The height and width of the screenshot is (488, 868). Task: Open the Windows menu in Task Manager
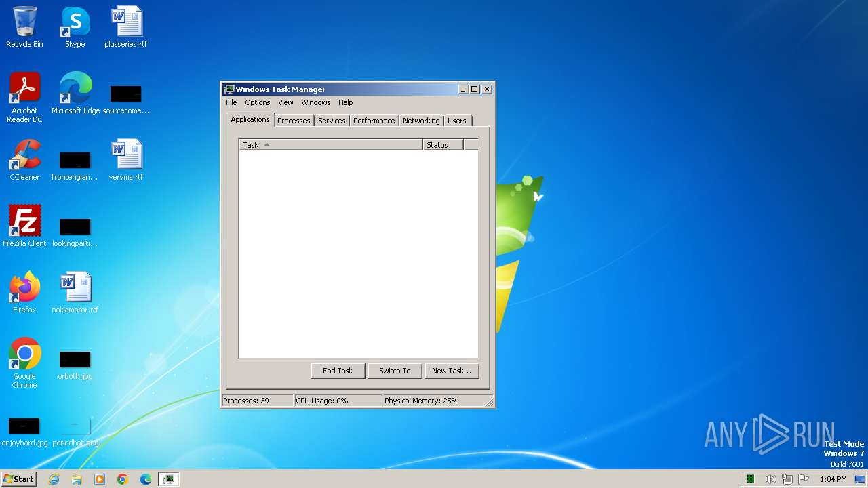tap(316, 102)
